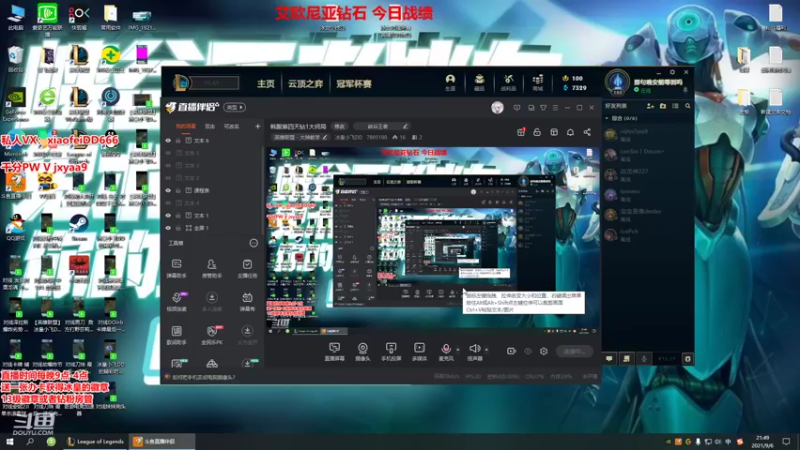Open the settings gear in streaming bottom bar
This screenshot has height=450, width=800.
(x=544, y=351)
